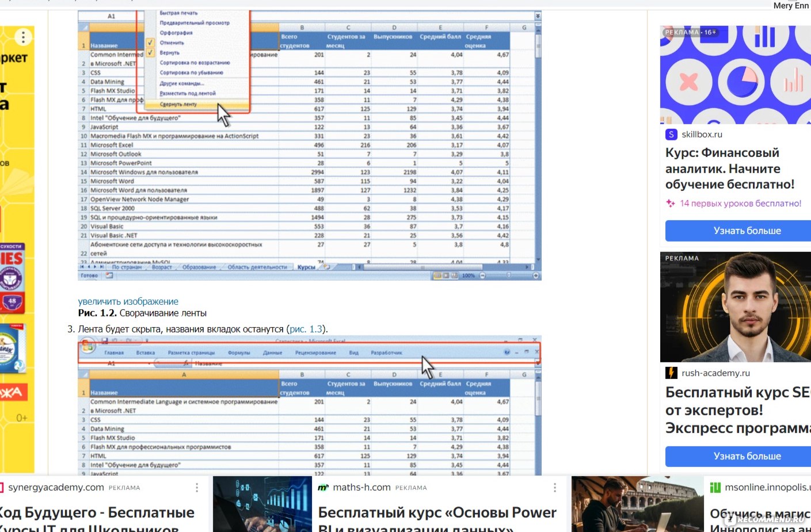Click zoom-in plus in first Excel screenshot
The image size is (811, 532).
coord(536,275)
